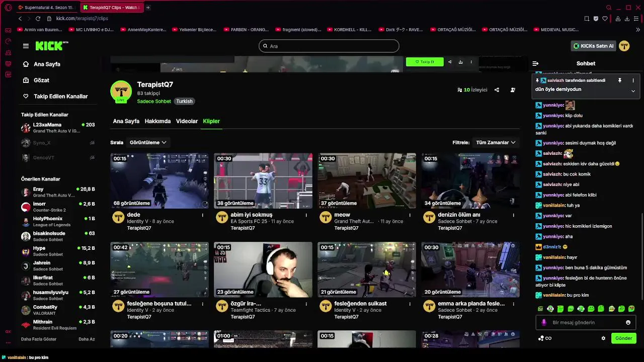Open the Kick hamburger menu

(26, 46)
